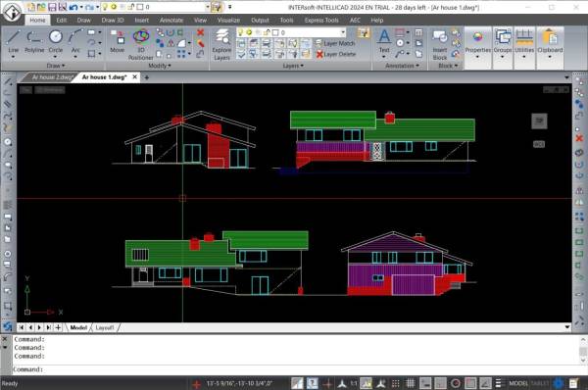Switch to the Layout1 tab
Image resolution: width=588 pixels, height=390 pixels.
(105, 327)
